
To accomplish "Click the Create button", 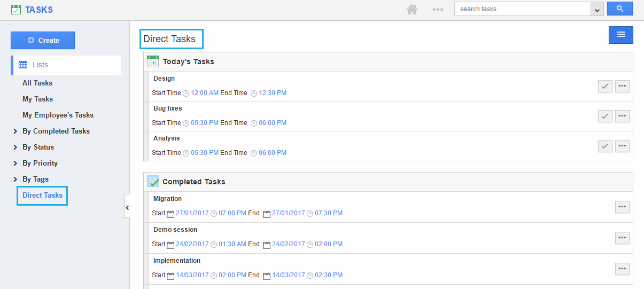I will click(x=43, y=40).
